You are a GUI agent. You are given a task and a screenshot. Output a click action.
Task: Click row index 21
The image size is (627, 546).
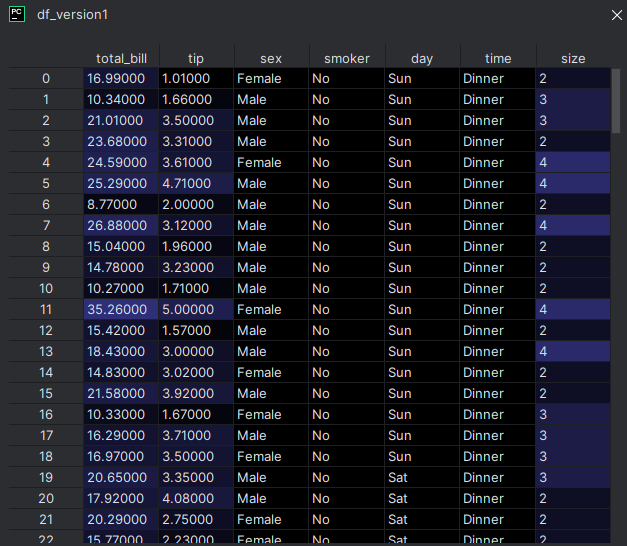pos(46,520)
